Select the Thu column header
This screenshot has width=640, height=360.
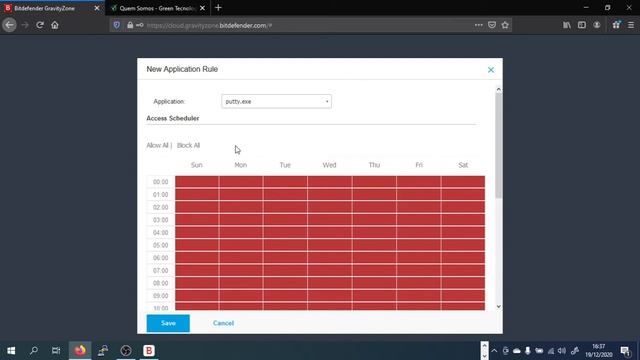[374, 165]
